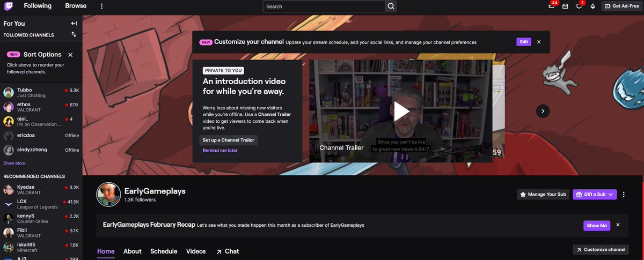Click the Get Ad-Free button

click(x=621, y=6)
